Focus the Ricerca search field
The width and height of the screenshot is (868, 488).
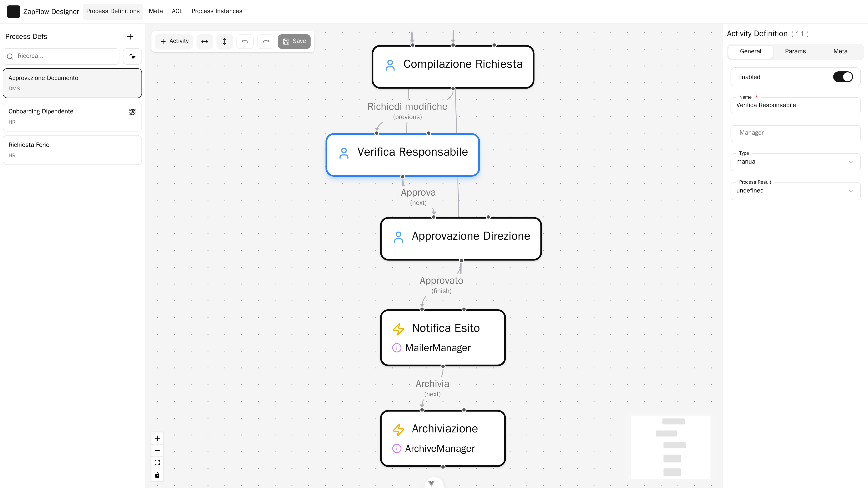pos(61,56)
